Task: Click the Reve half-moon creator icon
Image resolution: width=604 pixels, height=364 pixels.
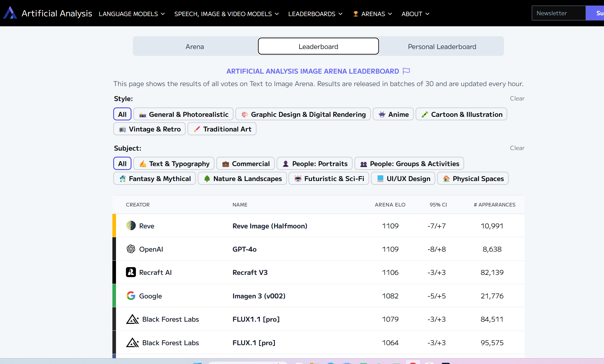Action: tap(131, 226)
